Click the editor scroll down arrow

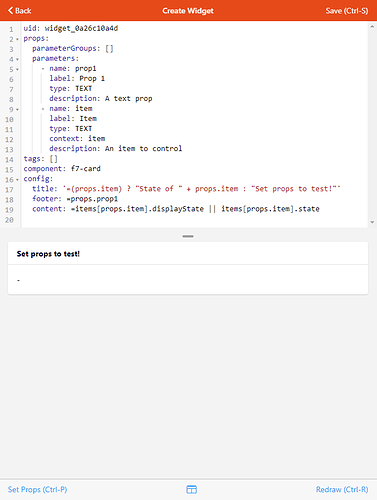pos(372,222)
